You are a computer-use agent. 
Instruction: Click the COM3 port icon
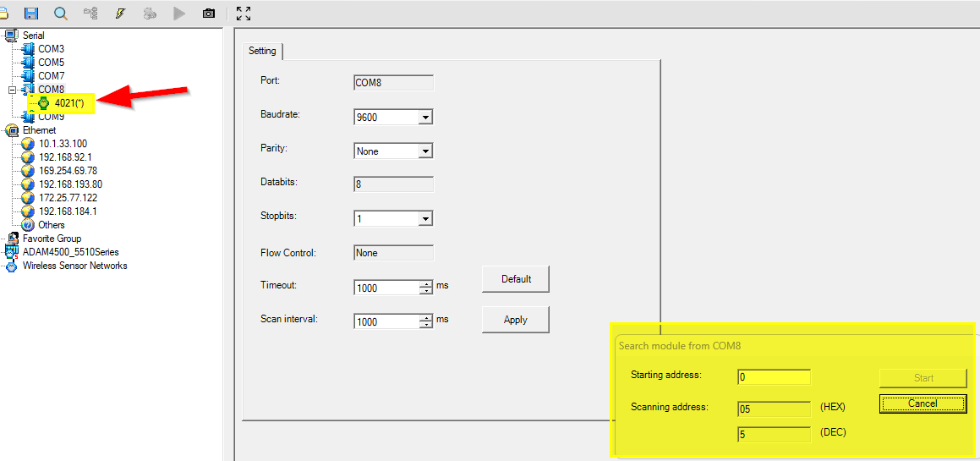tap(28, 49)
